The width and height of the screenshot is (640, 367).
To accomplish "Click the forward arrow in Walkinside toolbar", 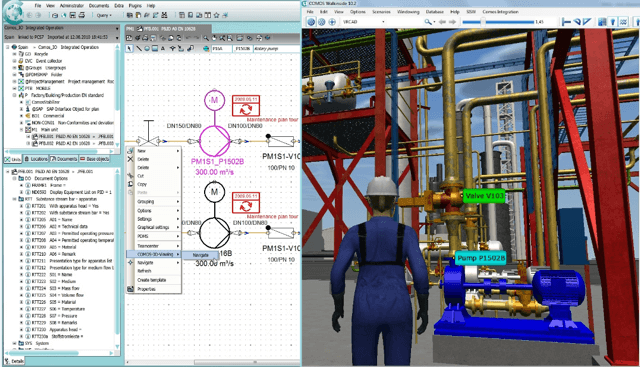I will [x=452, y=22].
